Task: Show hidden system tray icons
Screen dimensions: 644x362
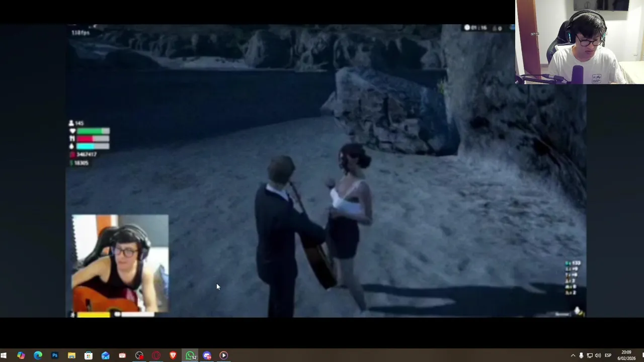Action: (x=573, y=355)
